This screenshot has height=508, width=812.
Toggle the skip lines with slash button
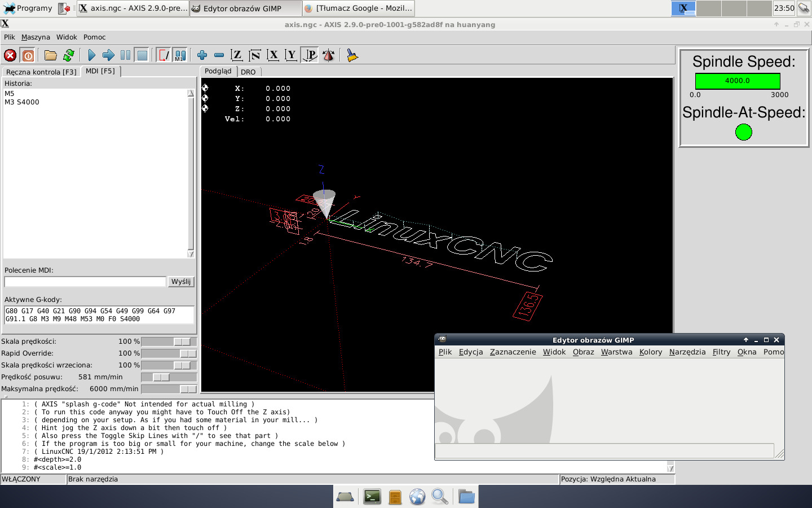pyautogui.click(x=164, y=55)
